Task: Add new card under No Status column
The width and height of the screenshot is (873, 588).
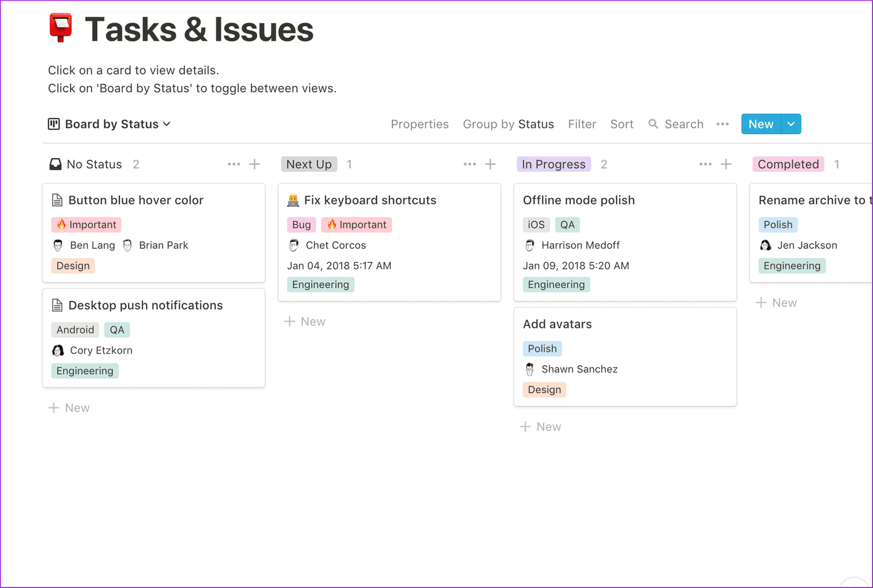Action: [x=69, y=408]
